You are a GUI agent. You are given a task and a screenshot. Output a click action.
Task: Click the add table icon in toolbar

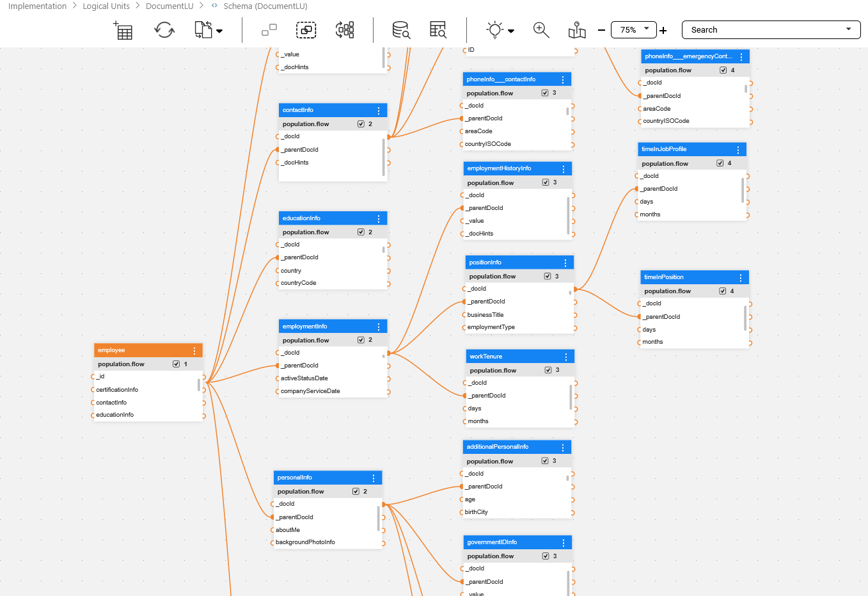pos(123,30)
